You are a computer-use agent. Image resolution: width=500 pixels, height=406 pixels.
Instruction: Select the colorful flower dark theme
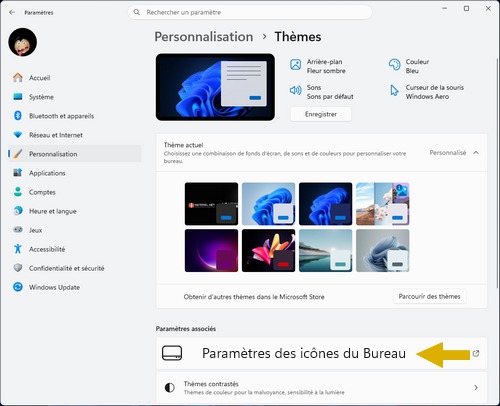(x=268, y=250)
